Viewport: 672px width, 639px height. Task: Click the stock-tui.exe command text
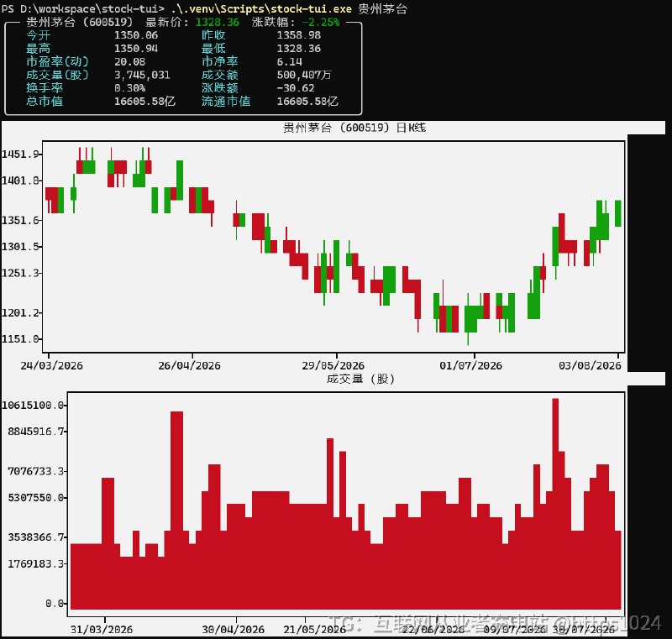point(261,8)
